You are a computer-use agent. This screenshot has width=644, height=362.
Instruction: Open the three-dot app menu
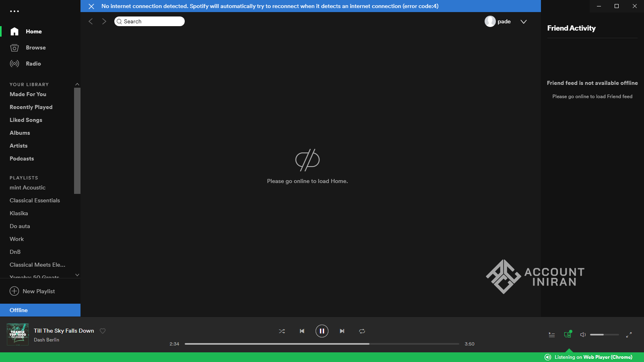(x=14, y=11)
